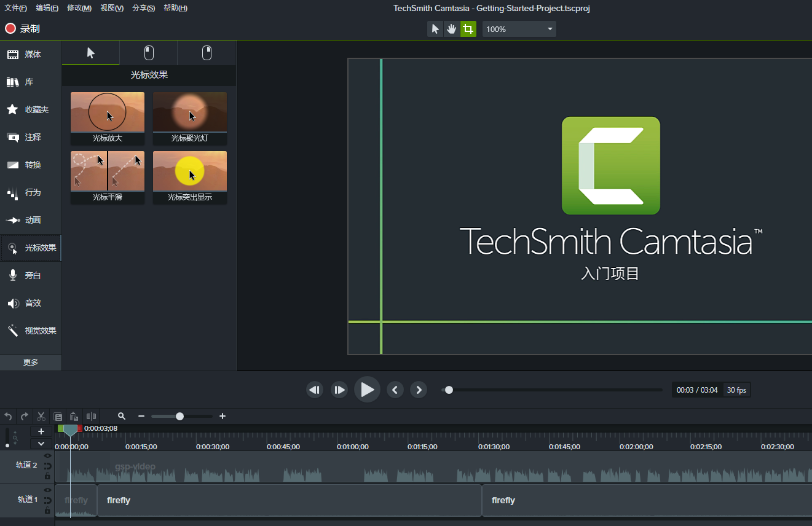Open the 媒体 (Media) panel

[x=30, y=54]
